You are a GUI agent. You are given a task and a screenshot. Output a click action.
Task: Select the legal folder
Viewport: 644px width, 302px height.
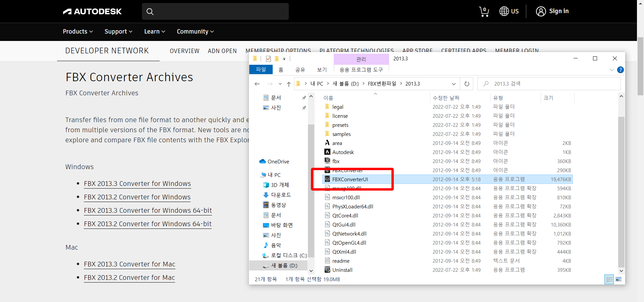(338, 107)
